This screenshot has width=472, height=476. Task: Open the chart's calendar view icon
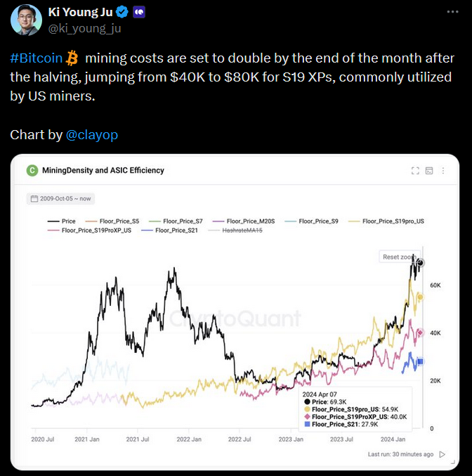click(430, 171)
